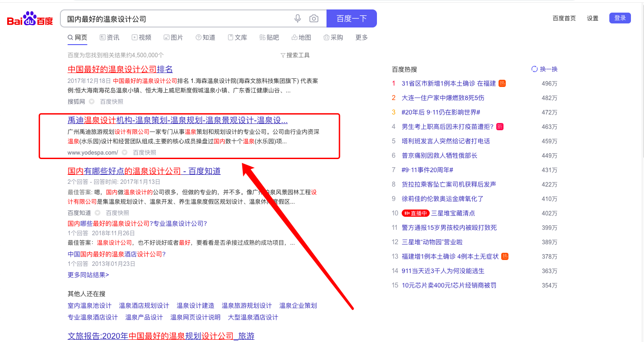Screen dimensions: 644x342
Task: Switch to the 贴吧 tab
Action: pyautogui.click(x=269, y=37)
